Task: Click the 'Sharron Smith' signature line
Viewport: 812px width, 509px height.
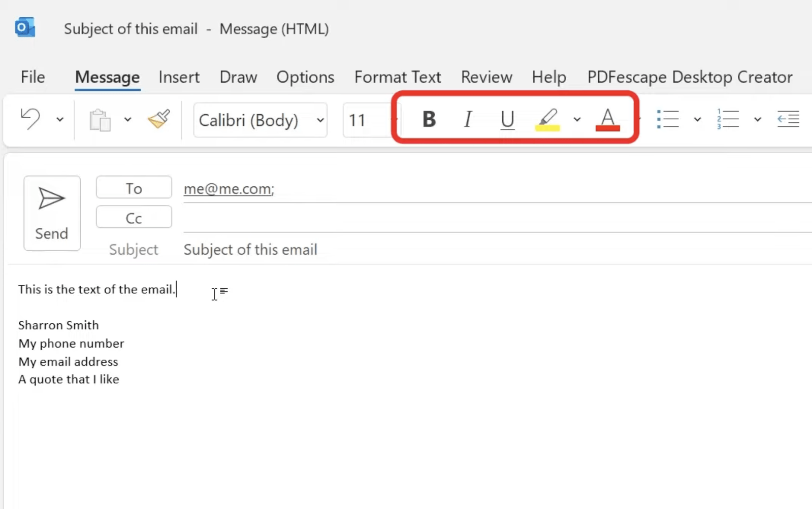Action: point(58,325)
